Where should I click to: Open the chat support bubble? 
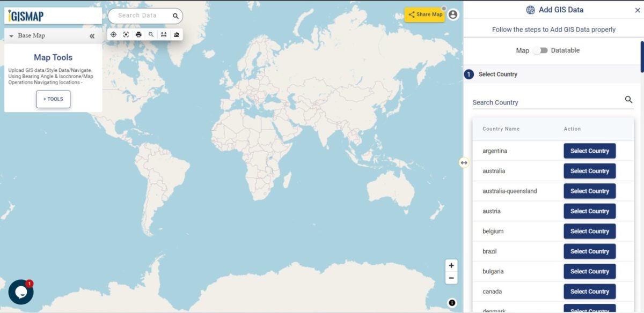point(21,292)
